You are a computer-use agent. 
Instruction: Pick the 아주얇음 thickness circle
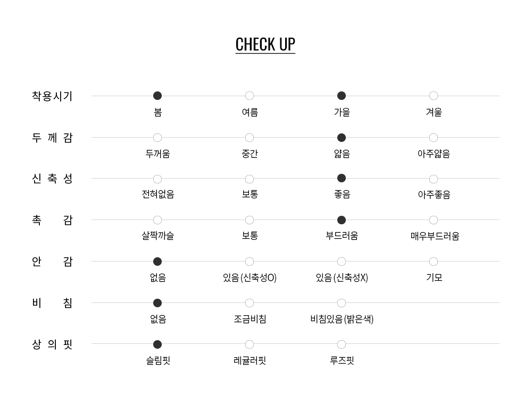pos(434,138)
